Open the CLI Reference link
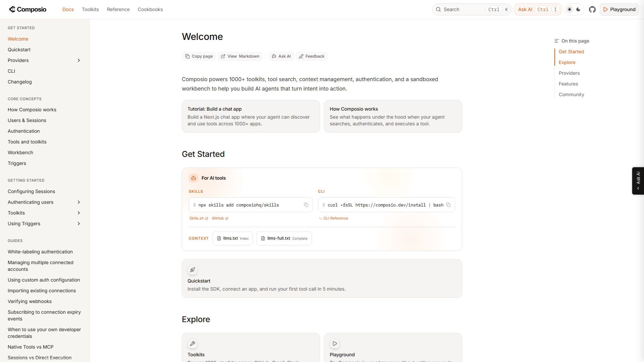This screenshot has height=362, width=644. [333, 218]
